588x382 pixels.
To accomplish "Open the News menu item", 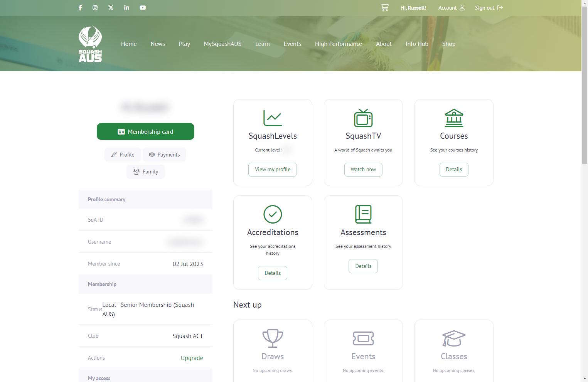I will tap(158, 44).
